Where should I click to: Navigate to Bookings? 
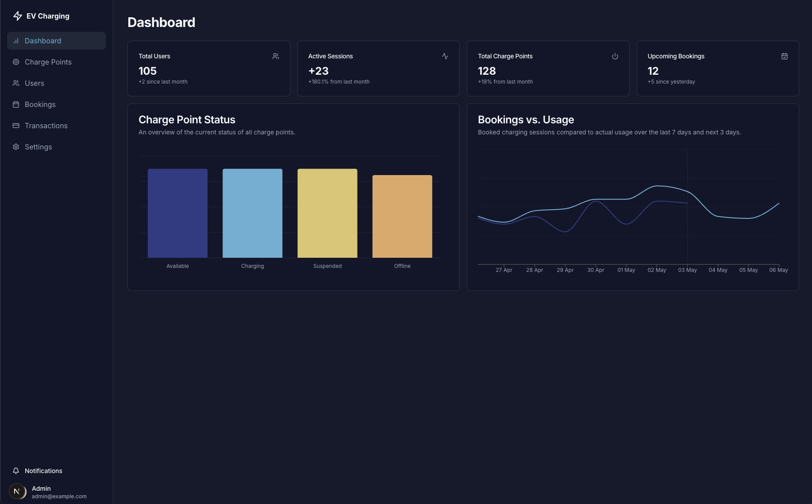56,104
